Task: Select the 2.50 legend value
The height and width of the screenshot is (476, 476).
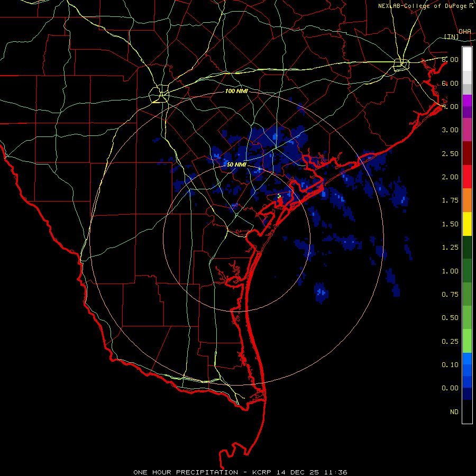Action: (450, 153)
